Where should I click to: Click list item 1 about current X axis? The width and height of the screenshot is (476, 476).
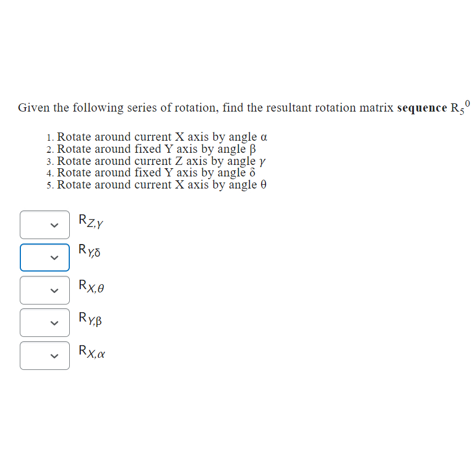[x=159, y=137]
